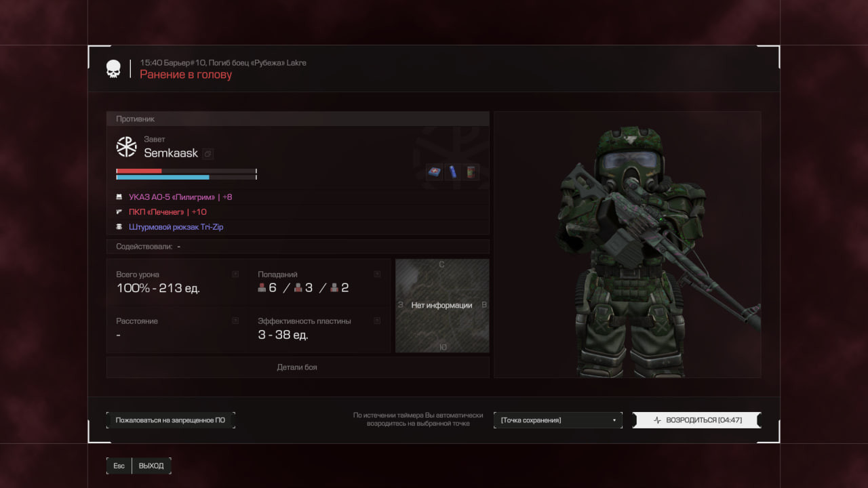The height and width of the screenshot is (488, 868).
Task: Click the head-hit icon with count 6
Action: pyautogui.click(x=262, y=288)
